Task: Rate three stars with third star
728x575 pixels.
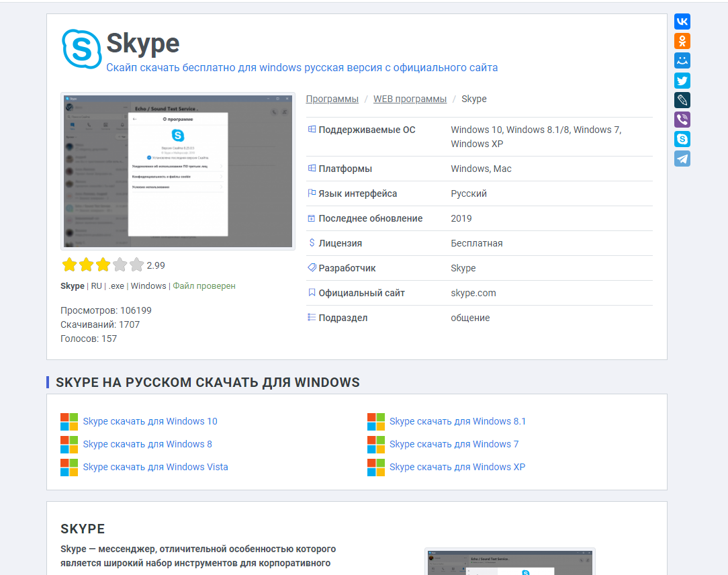Action: 103,265
